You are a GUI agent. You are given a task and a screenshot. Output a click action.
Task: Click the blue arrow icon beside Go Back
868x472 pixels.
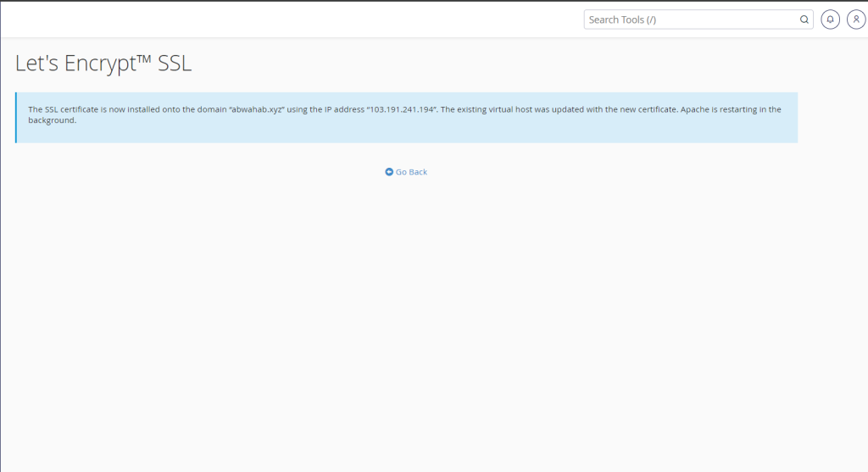[389, 172]
